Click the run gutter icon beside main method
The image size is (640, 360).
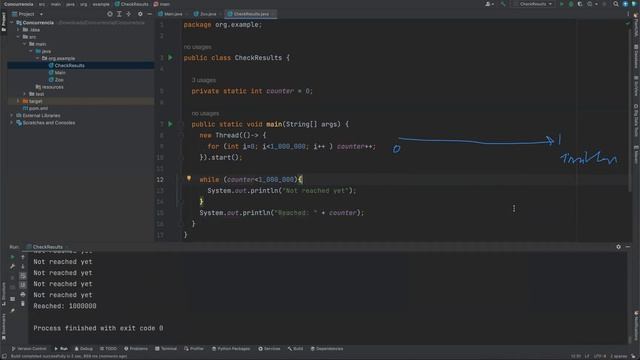[171, 124]
